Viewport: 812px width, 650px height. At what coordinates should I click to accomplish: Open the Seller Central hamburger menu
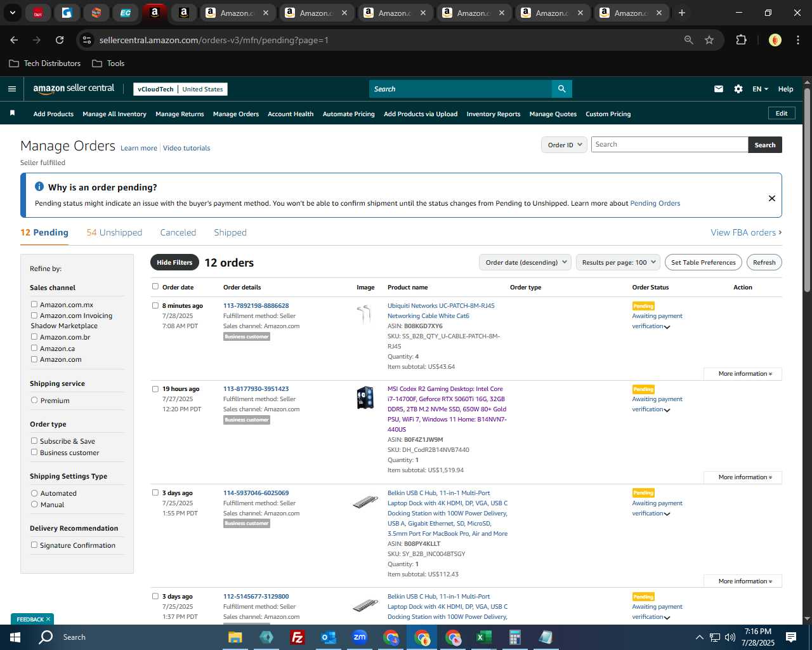coord(11,89)
